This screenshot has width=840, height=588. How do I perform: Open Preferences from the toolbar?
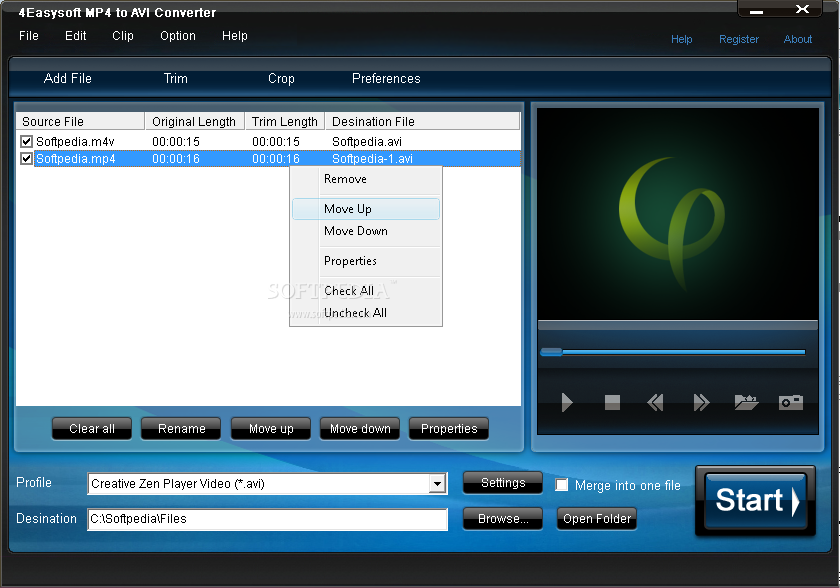pyautogui.click(x=386, y=79)
